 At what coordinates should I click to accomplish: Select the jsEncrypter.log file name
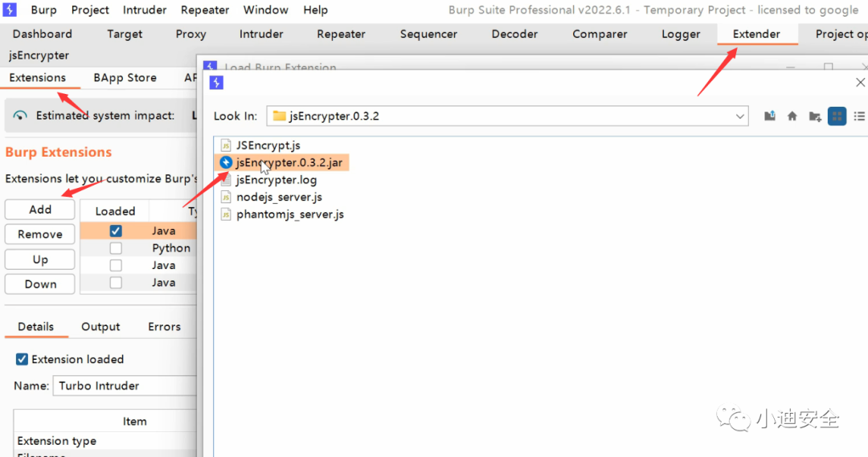276,180
